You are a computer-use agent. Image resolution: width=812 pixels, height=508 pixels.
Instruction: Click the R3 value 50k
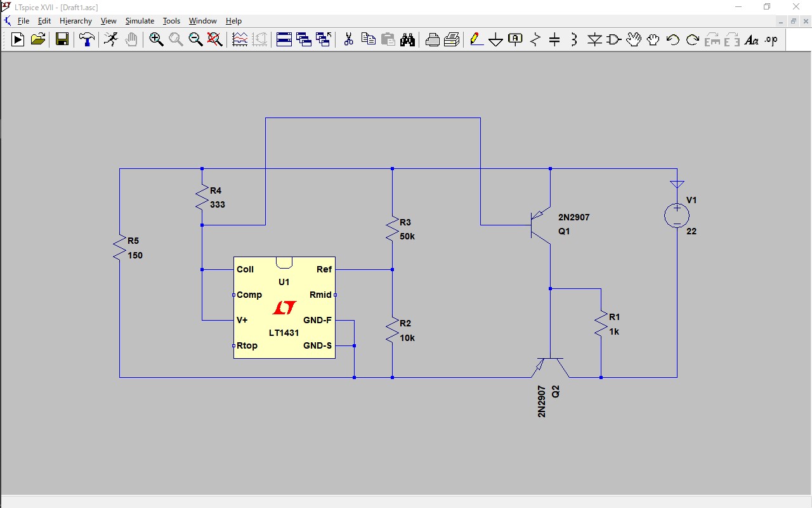click(x=408, y=237)
